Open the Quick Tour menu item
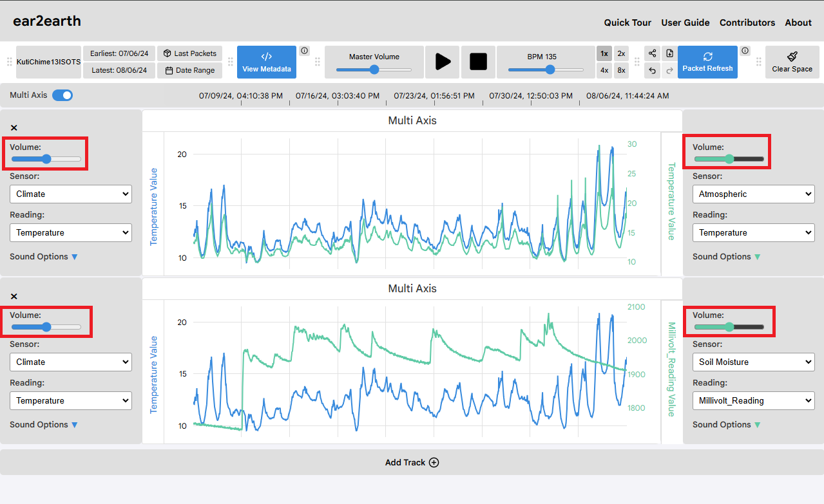 [628, 23]
